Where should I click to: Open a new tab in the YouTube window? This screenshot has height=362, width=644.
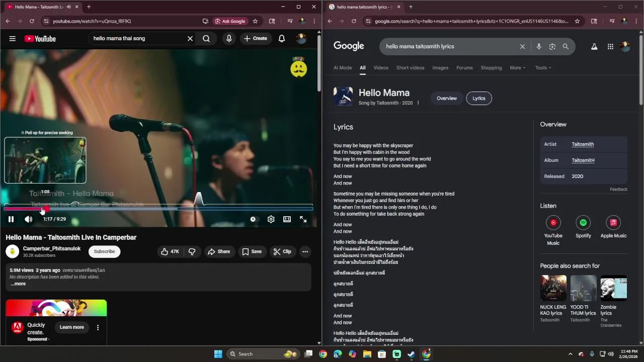89,7
